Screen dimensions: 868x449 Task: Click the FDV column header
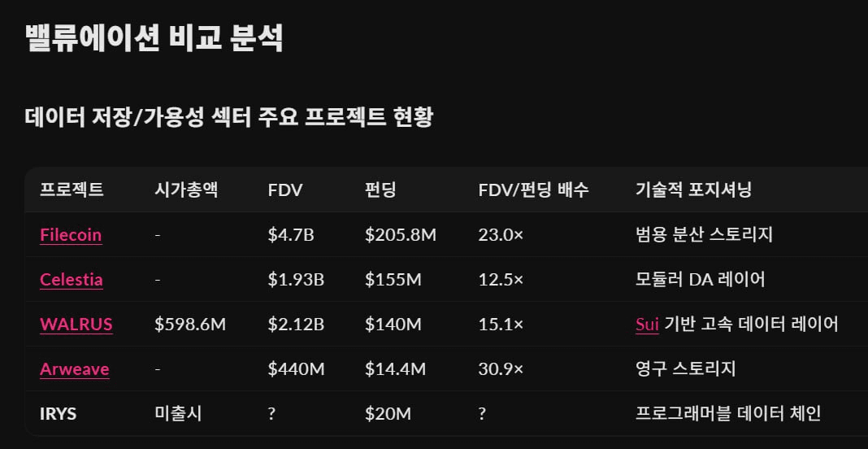tap(285, 190)
